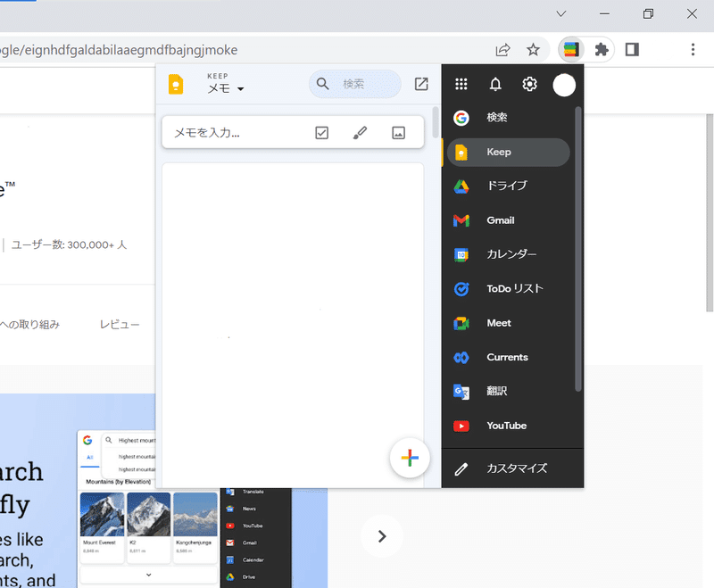Click the Currents icon
Viewport: 714px width, 588px height.
(x=461, y=358)
